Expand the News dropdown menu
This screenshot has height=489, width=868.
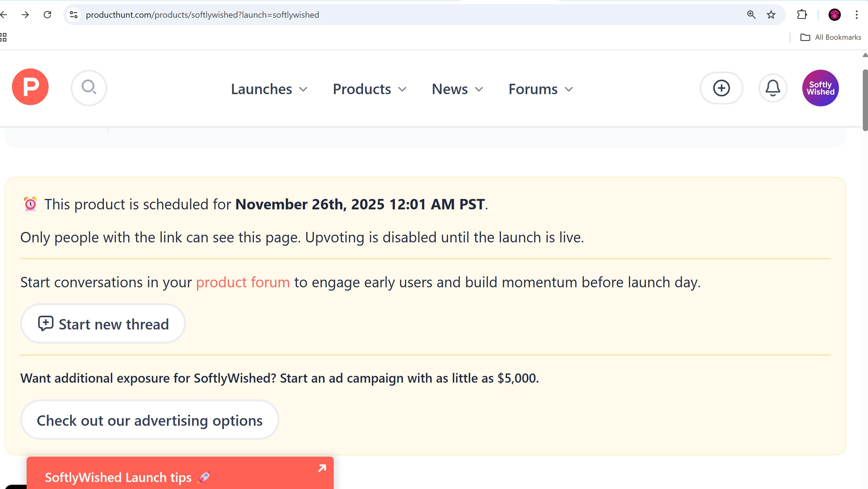pos(457,89)
